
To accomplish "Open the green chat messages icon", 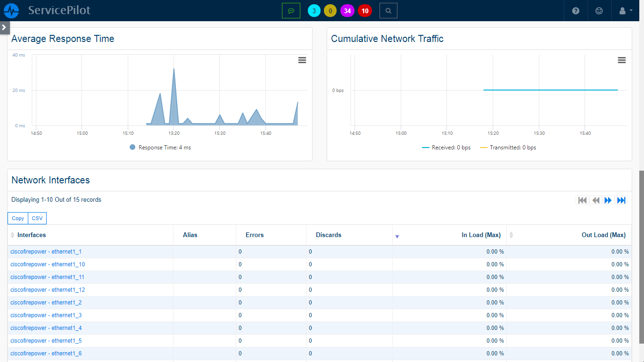I will [x=291, y=10].
